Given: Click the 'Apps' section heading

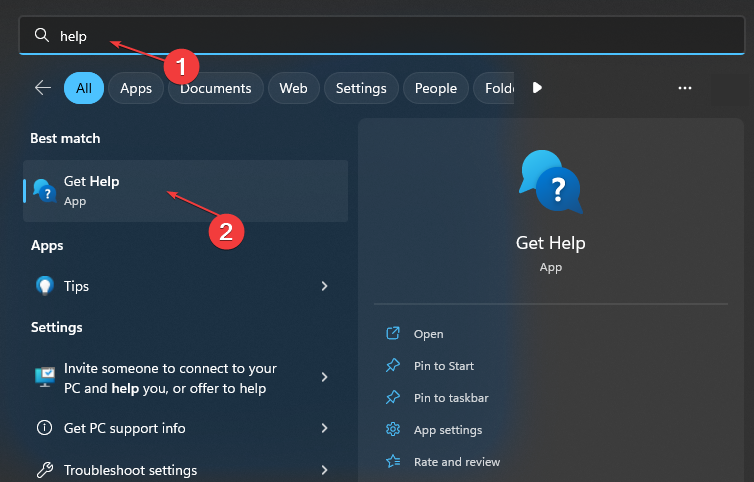Looking at the screenshot, I should click(x=47, y=245).
